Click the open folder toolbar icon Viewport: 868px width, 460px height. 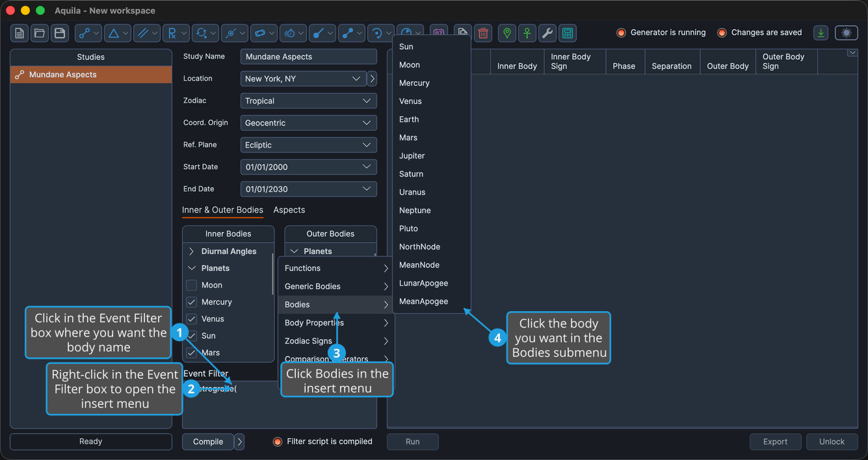(40, 33)
